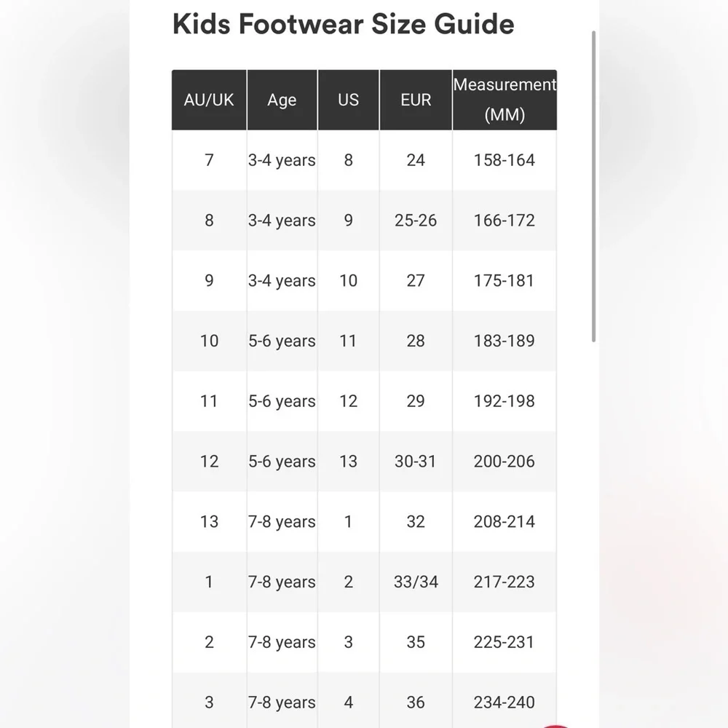
Task: Click the 208-214 measurement cell
Action: coord(505,522)
